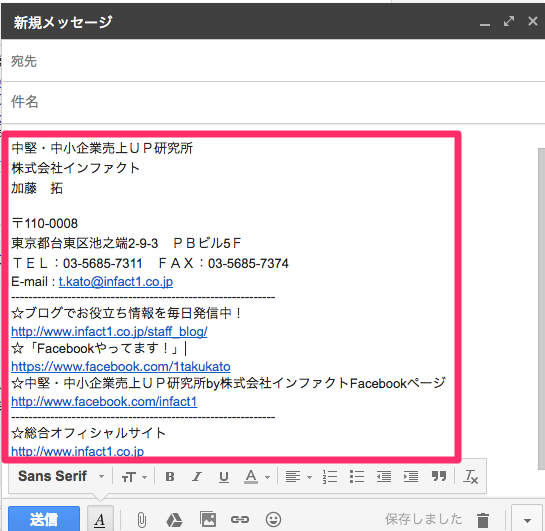Toggle the formatting options A icon
Viewport: 545px width, 531px height.
pyautogui.click(x=100, y=520)
